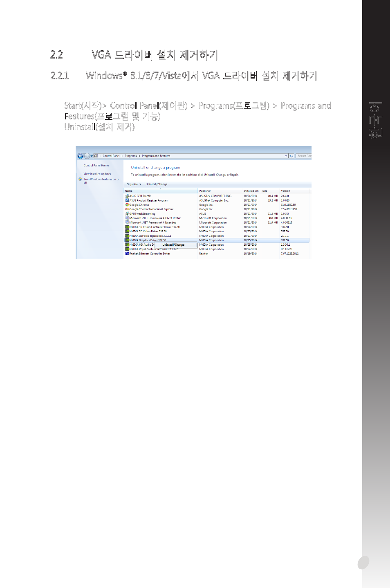Select Control Panel breadcrumb
Viewport: 390px width, 588px height.
pos(111,156)
